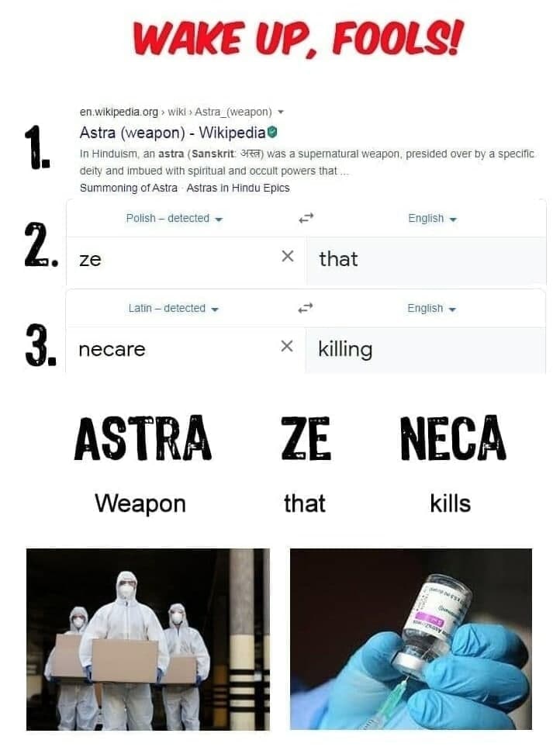Image resolution: width=560 pixels, height=754 pixels.
Task: Open the Astra (weapon) - Wikipedia result title
Action: [x=172, y=132]
